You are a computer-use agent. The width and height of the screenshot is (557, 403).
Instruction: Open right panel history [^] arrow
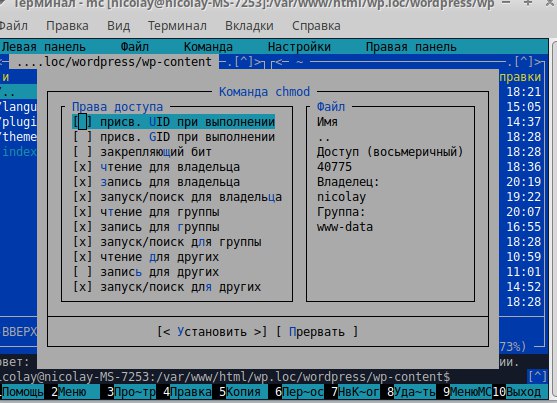tap(524, 62)
